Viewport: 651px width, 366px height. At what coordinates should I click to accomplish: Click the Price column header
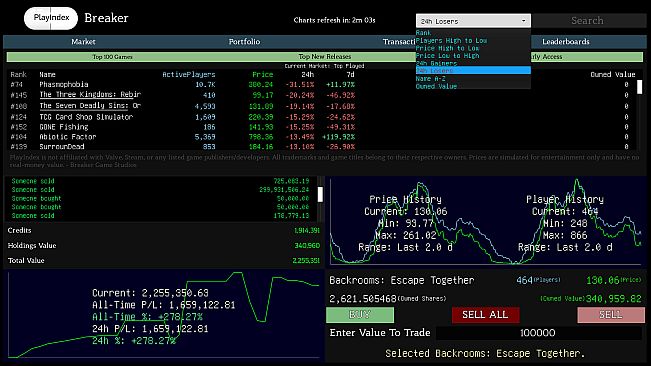tap(262, 75)
